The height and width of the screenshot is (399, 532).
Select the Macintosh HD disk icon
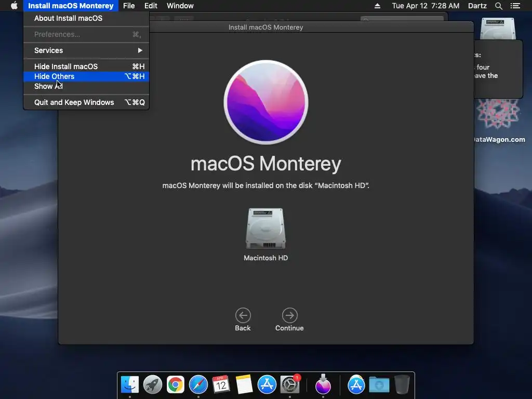pos(265,229)
